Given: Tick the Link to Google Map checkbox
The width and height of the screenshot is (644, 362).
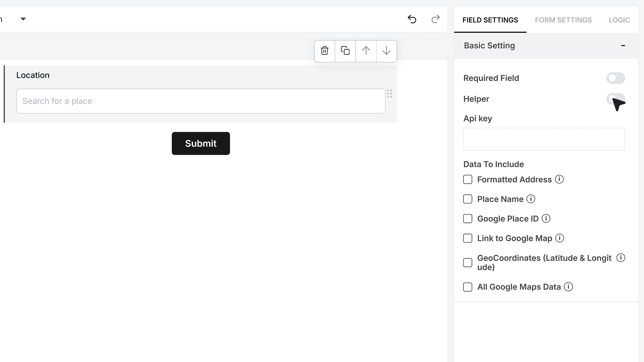Looking at the screenshot, I should (x=468, y=238).
